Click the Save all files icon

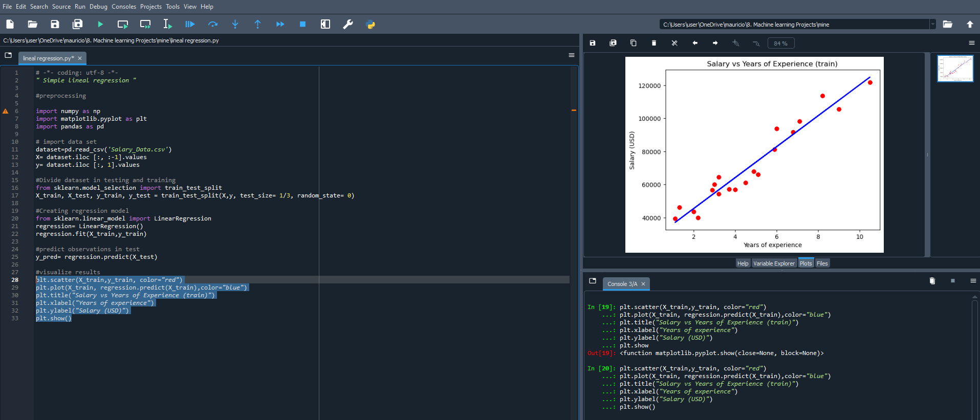77,24
